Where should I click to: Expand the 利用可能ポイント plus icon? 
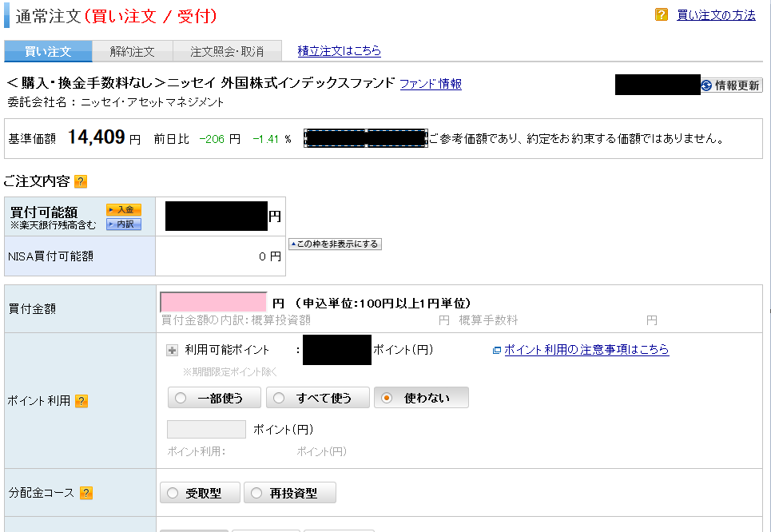[173, 350]
